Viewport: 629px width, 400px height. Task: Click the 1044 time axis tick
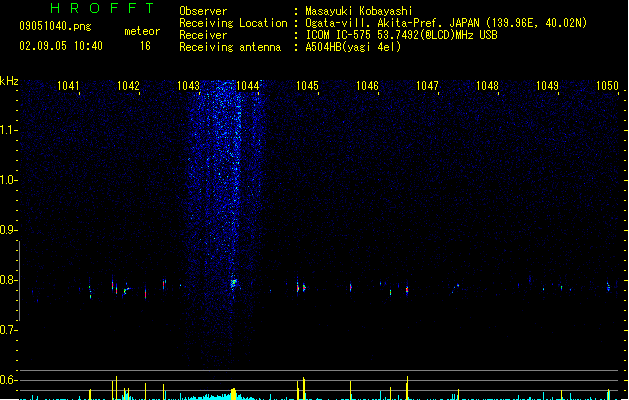click(x=248, y=86)
